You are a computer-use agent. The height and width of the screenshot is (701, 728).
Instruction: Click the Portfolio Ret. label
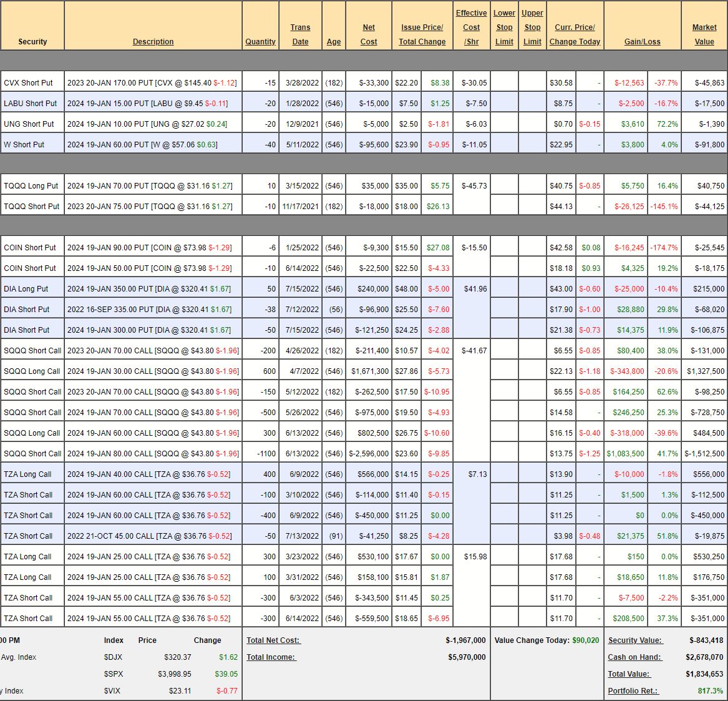(633, 691)
